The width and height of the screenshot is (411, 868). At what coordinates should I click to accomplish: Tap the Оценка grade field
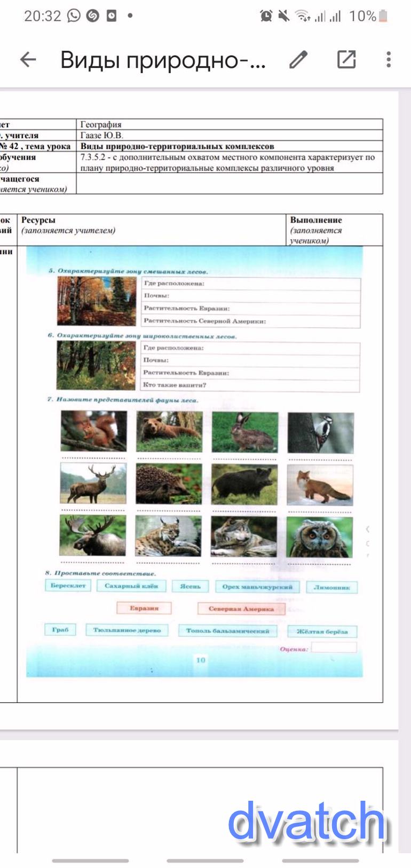pos(334,648)
